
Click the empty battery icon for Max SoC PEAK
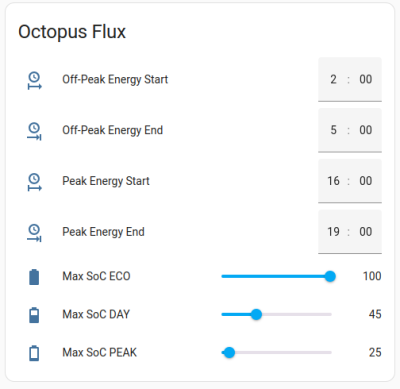tap(34, 353)
